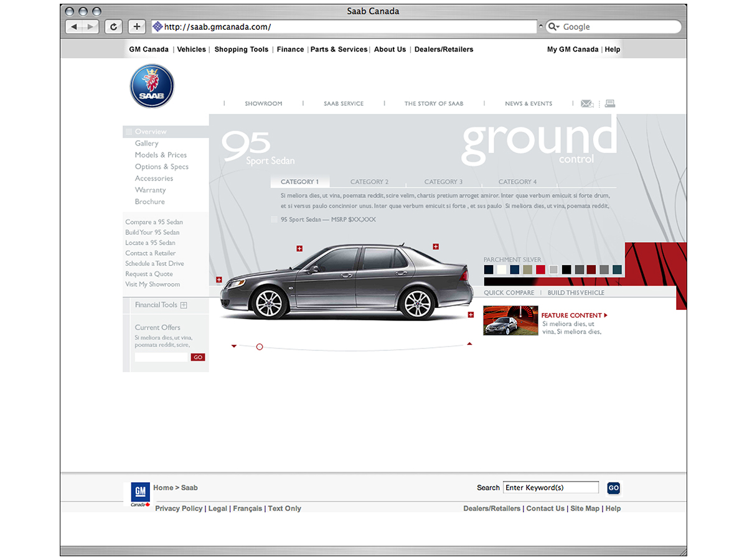The width and height of the screenshot is (747, 560).
Task: Go to the Showroom section
Action: point(263,104)
